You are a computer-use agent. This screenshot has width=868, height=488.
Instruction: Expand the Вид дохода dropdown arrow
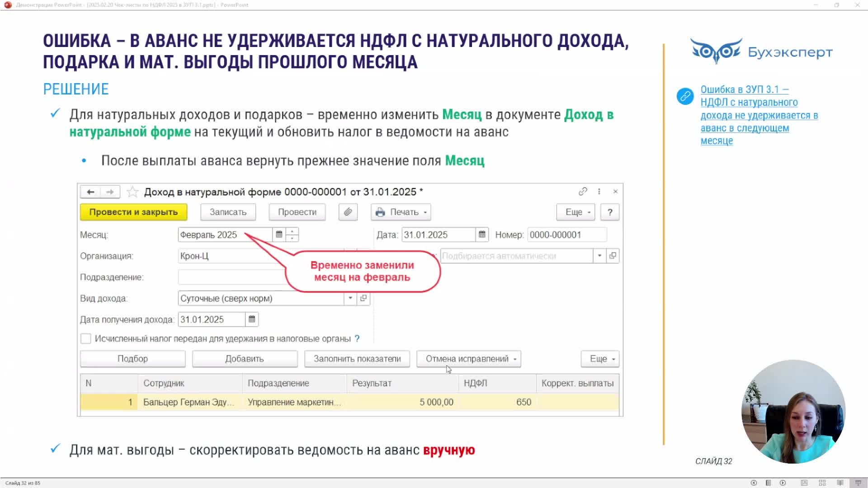coord(350,298)
